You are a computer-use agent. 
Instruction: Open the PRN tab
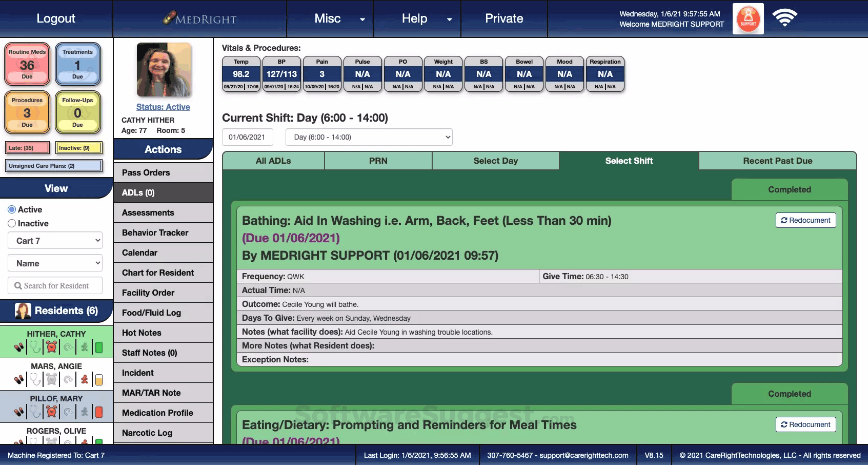(x=378, y=161)
